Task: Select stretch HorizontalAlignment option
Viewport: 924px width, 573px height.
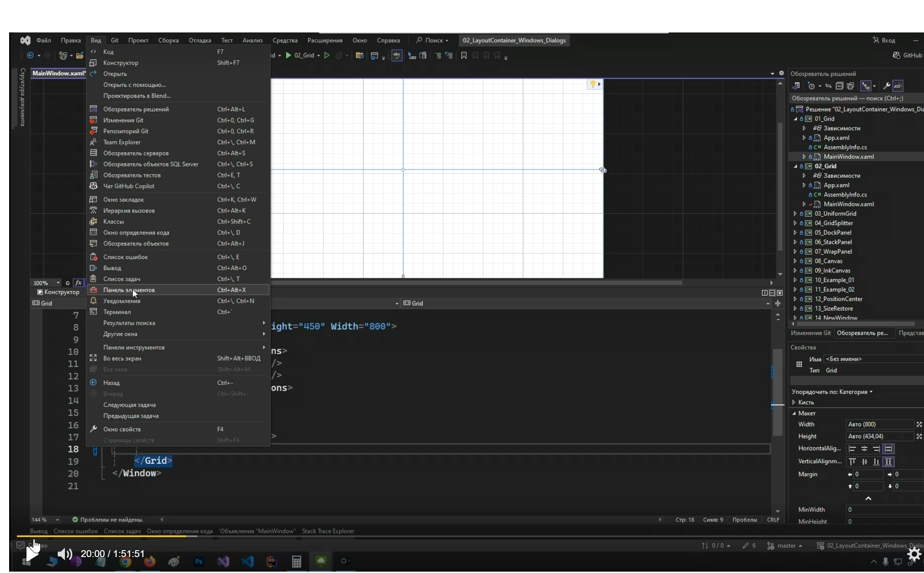Action: coord(888,449)
